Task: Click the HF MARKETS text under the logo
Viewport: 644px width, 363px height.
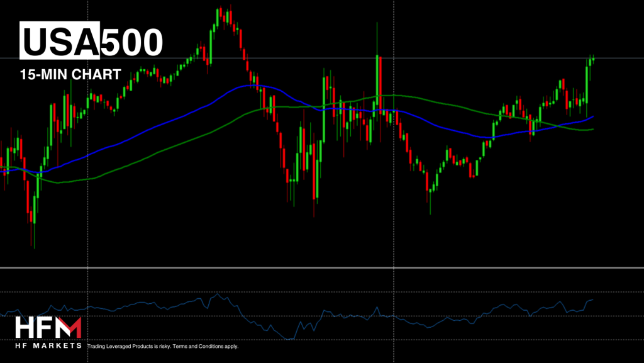Action: [x=48, y=345]
